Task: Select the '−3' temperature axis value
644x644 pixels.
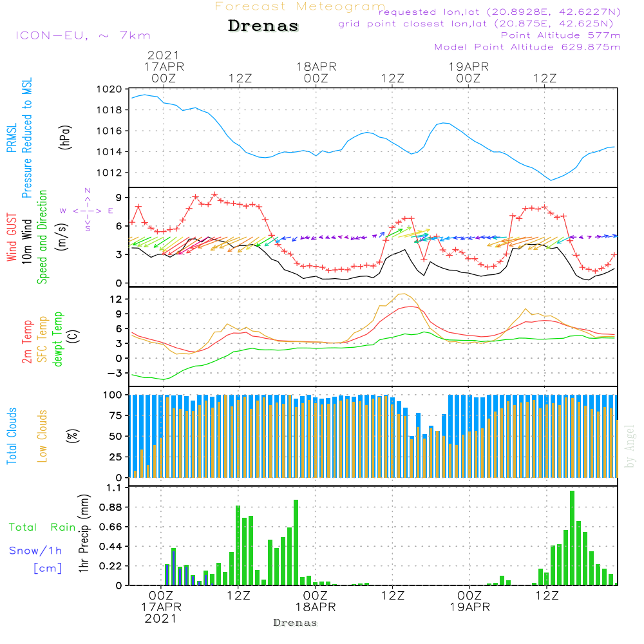Action: point(115,373)
